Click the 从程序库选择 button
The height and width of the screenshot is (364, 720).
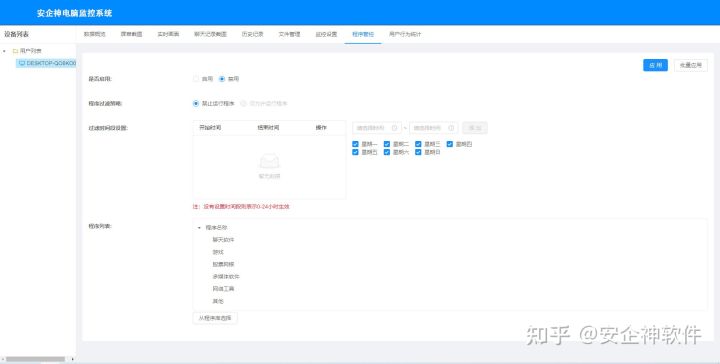(215, 318)
